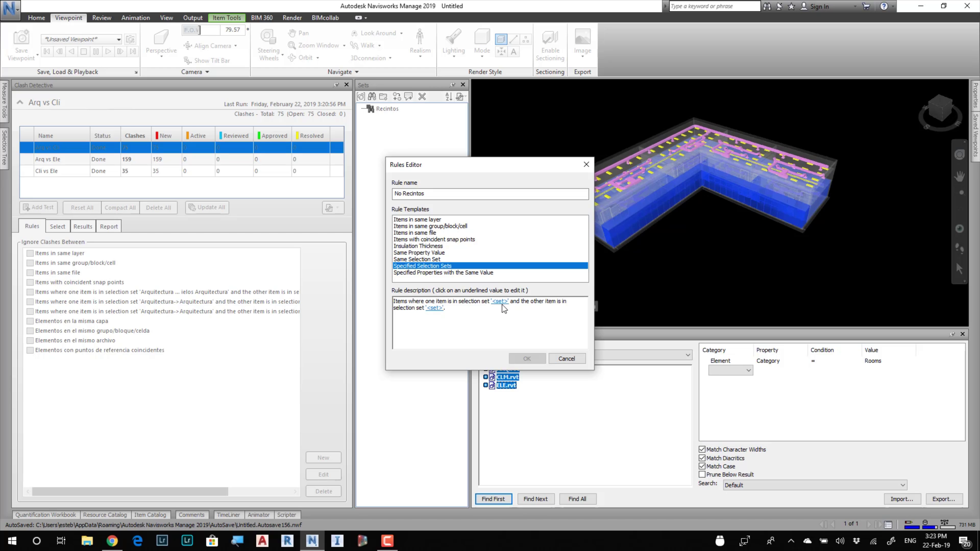Viewport: 980px width, 551px height.
Task: Click the Realism figure icon
Action: pyautogui.click(x=420, y=37)
